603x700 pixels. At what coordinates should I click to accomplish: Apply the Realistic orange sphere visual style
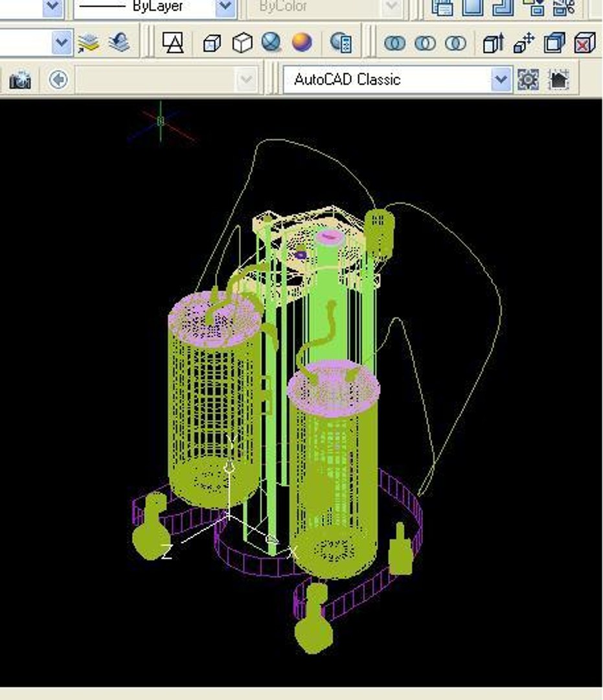click(302, 43)
